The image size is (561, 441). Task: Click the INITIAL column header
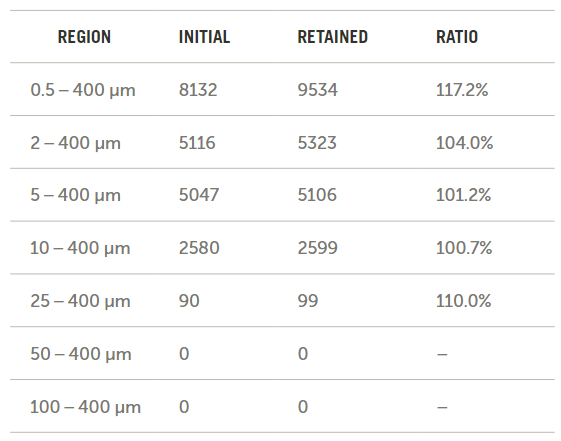pyautogui.click(x=204, y=37)
